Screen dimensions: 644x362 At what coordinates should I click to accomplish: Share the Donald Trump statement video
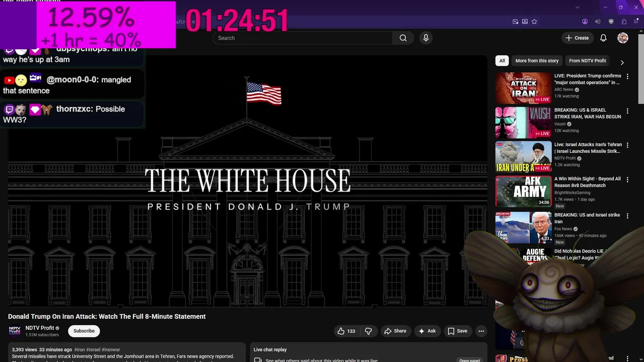[x=395, y=331]
